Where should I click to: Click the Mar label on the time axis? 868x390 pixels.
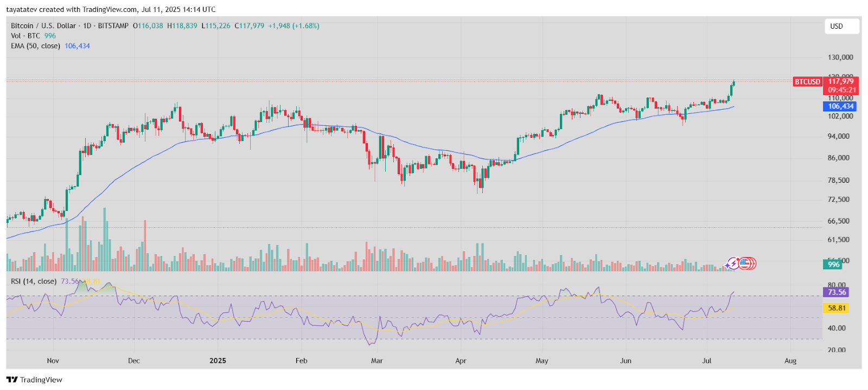377,361
